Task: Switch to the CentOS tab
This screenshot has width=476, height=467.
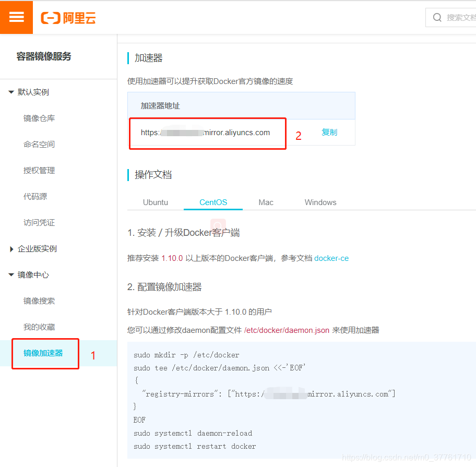Action: click(x=213, y=202)
